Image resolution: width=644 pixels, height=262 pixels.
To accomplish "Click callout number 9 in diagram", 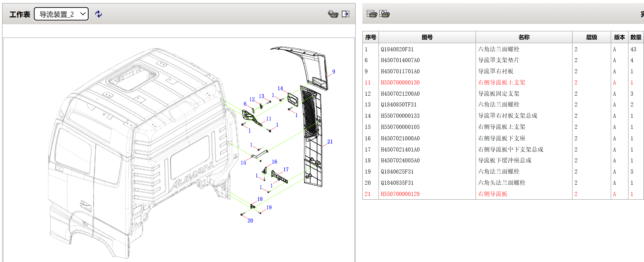I will pos(333,72).
